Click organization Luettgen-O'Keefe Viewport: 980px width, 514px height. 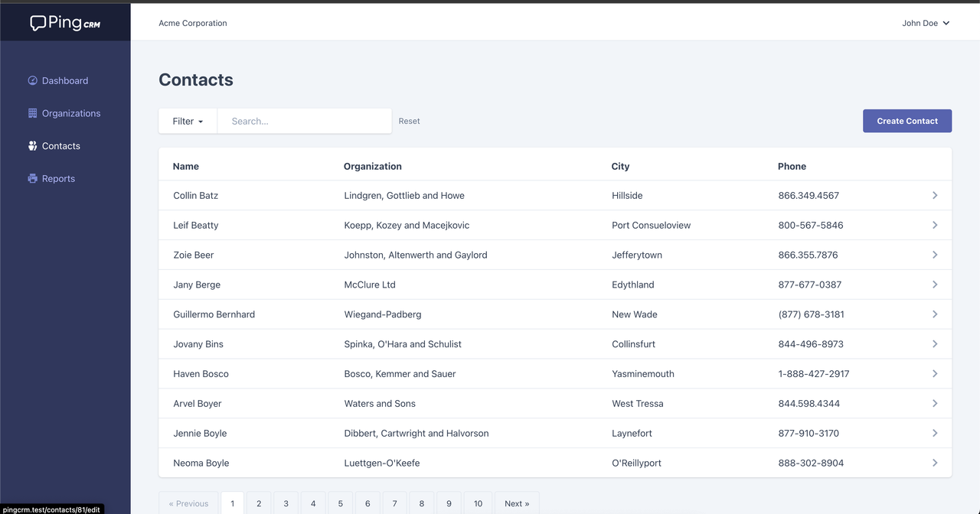point(382,464)
